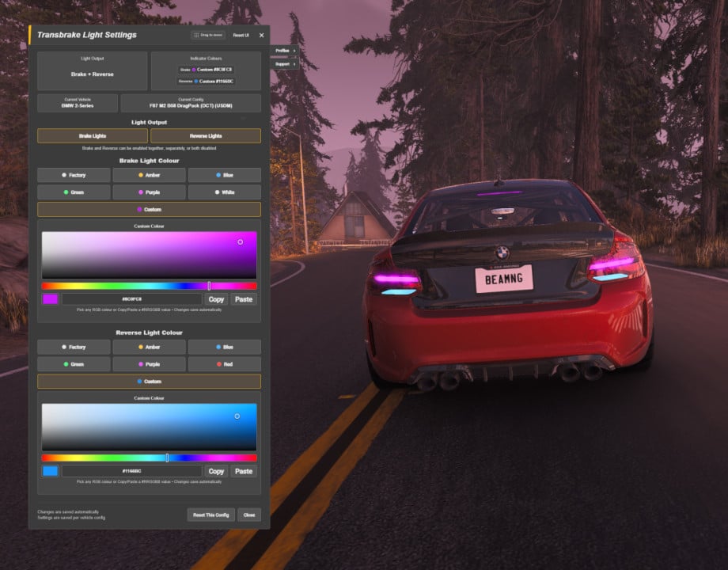The width and height of the screenshot is (728, 570).
Task: Paste a hex into reverse colour
Action: (244, 471)
